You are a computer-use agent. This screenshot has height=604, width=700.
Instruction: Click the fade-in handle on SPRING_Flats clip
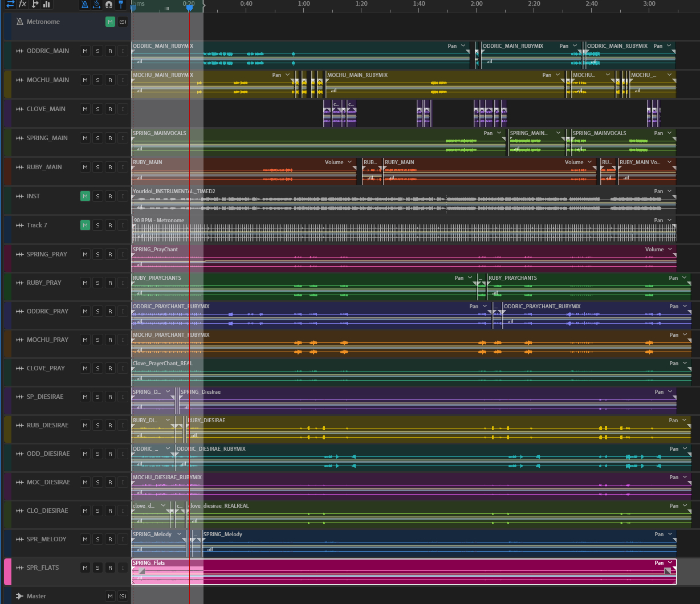[141, 571]
